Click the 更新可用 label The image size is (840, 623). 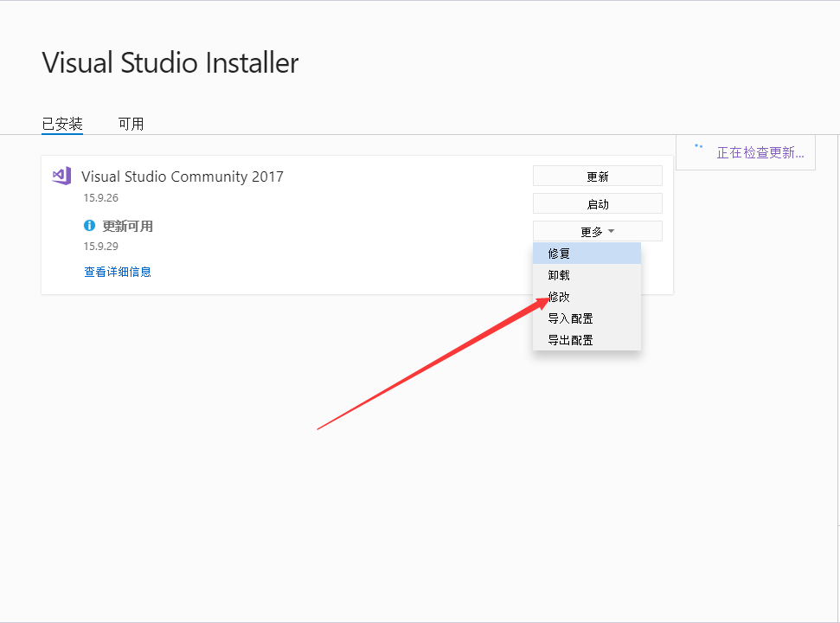pos(127,226)
